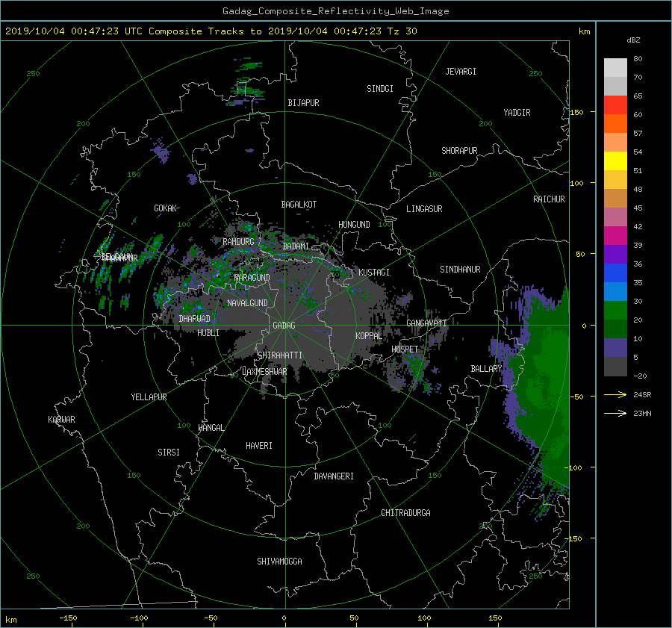Pick the dark orange 60–57 dBZ swatch
672x628 pixels.
click(x=615, y=123)
